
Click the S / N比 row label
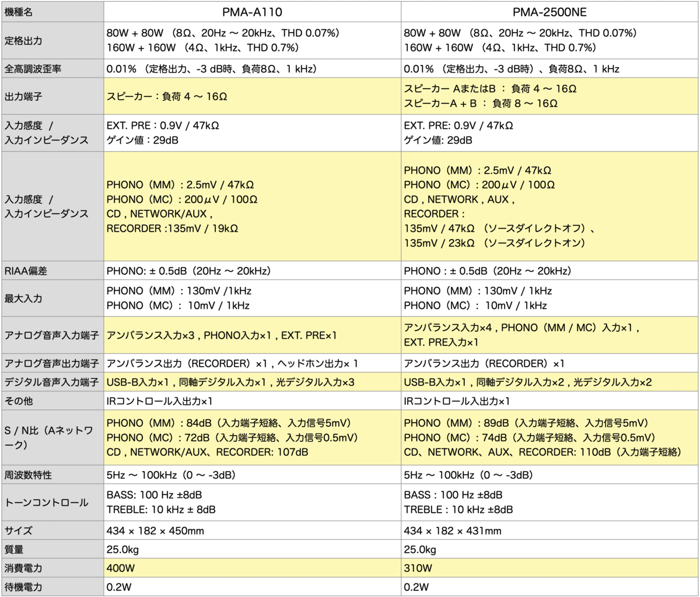point(52,437)
